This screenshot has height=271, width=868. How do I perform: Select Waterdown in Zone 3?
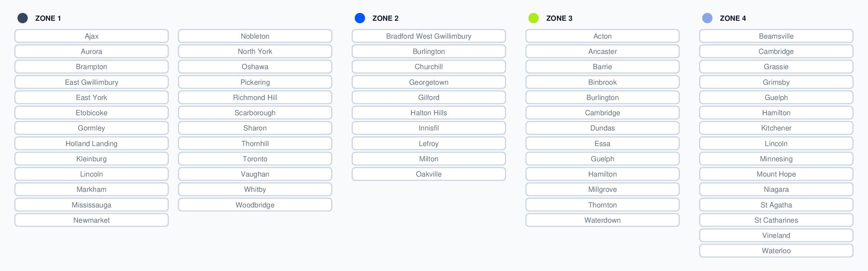point(603,220)
